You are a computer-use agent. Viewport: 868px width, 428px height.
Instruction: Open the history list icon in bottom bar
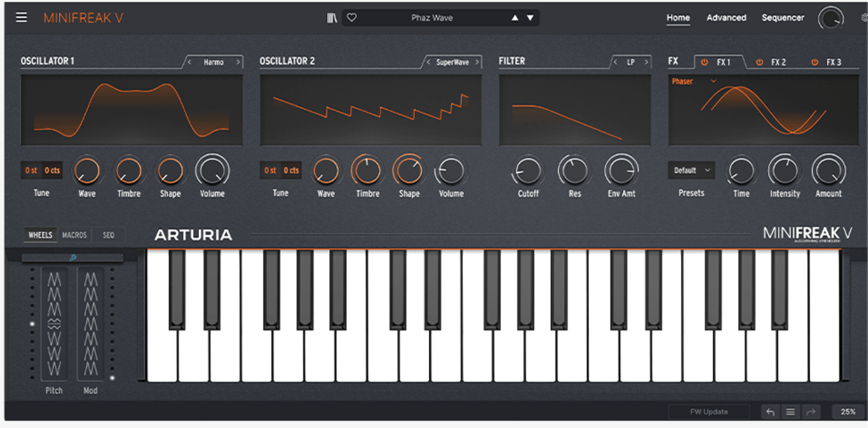[790, 411]
